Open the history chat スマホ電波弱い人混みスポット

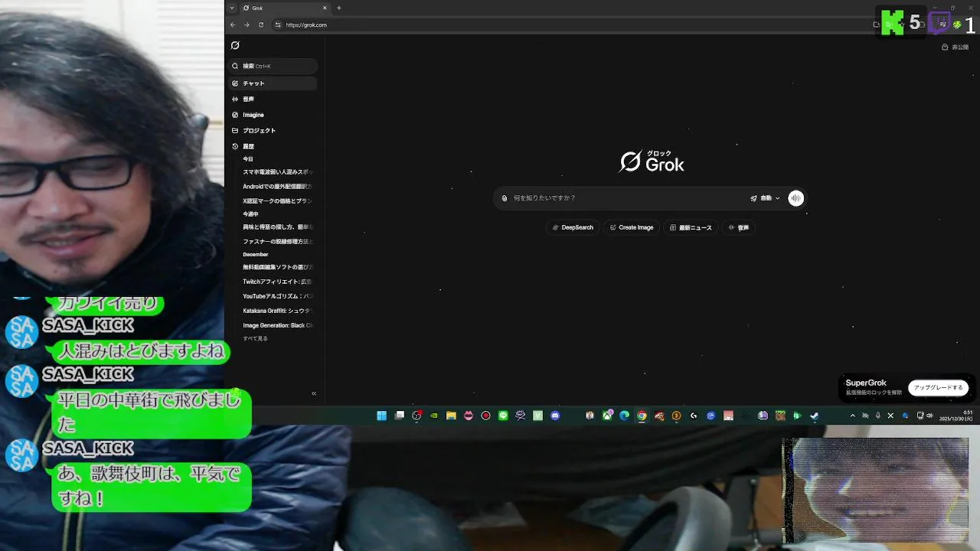pos(278,172)
